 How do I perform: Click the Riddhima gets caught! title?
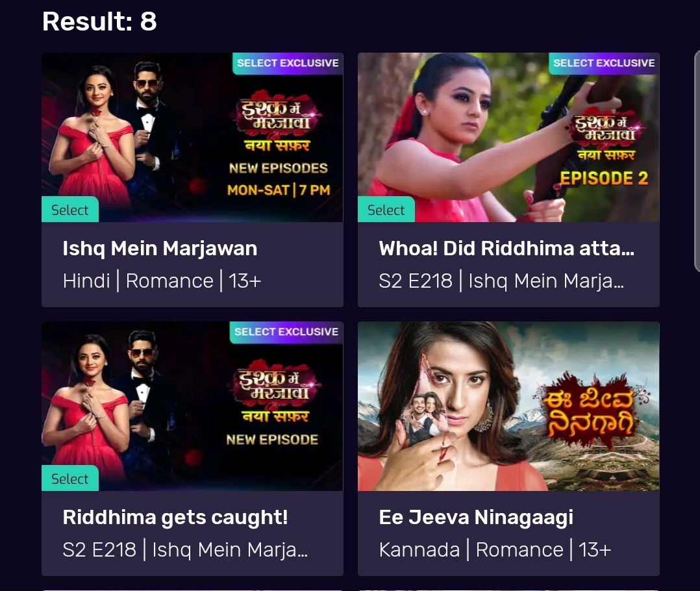point(175,518)
